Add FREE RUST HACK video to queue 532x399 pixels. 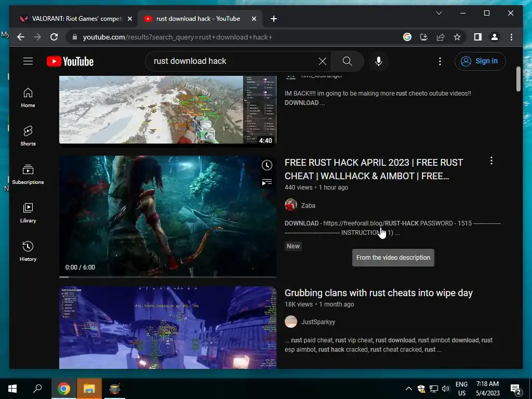pyautogui.click(x=267, y=182)
